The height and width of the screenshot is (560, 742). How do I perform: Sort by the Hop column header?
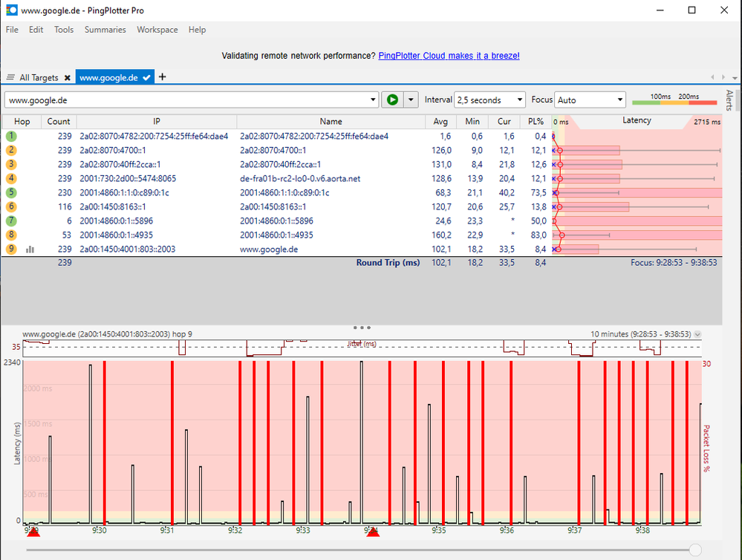pos(22,121)
